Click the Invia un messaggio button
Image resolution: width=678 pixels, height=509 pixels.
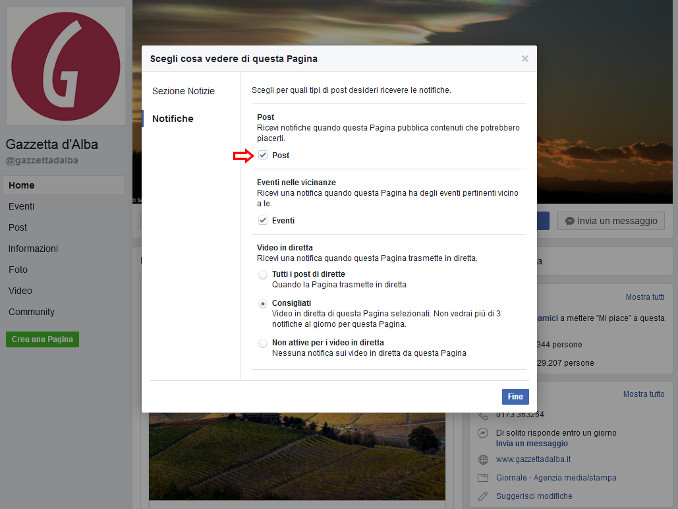[x=611, y=221]
